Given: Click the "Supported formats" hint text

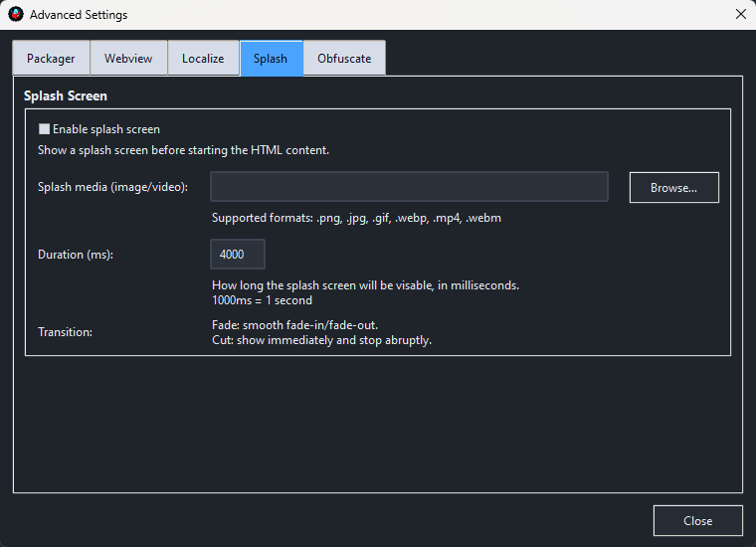Looking at the screenshot, I should tap(356, 218).
